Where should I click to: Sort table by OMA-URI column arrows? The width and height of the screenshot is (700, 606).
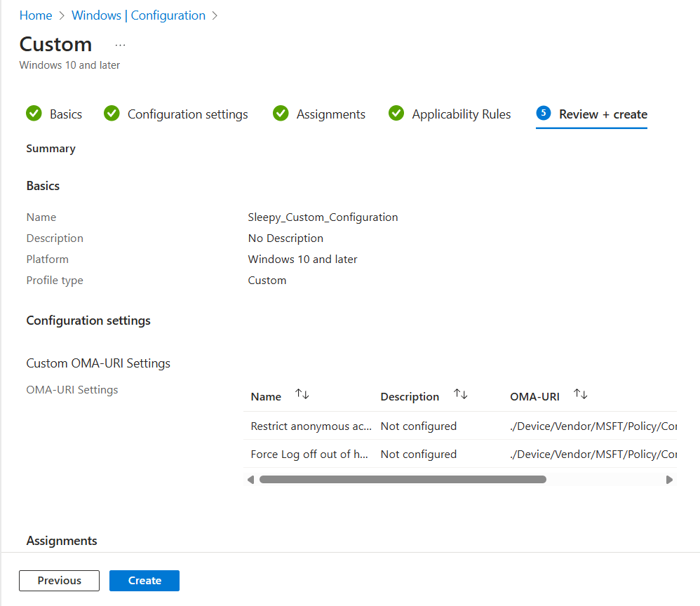point(581,395)
